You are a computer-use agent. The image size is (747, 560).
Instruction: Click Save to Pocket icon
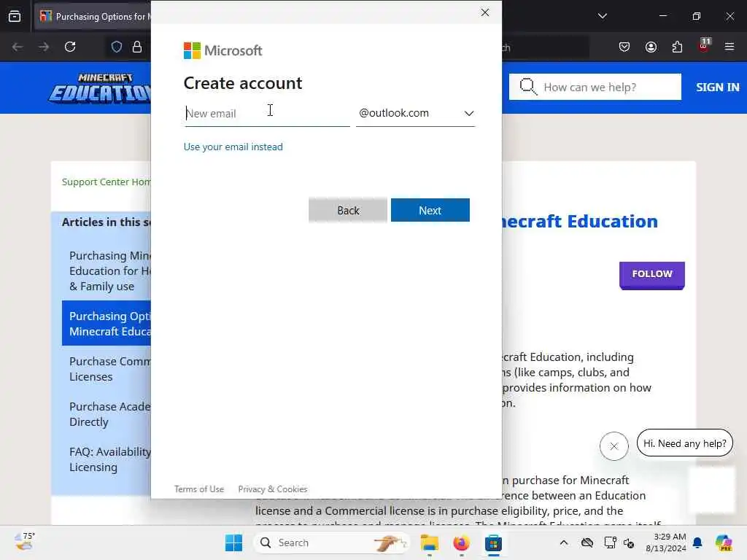pos(624,47)
